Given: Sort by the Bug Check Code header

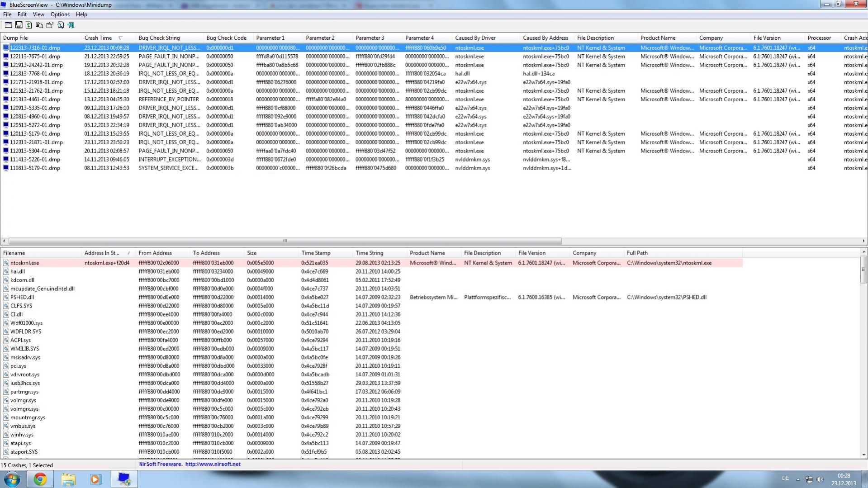Looking at the screenshot, I should [228, 38].
